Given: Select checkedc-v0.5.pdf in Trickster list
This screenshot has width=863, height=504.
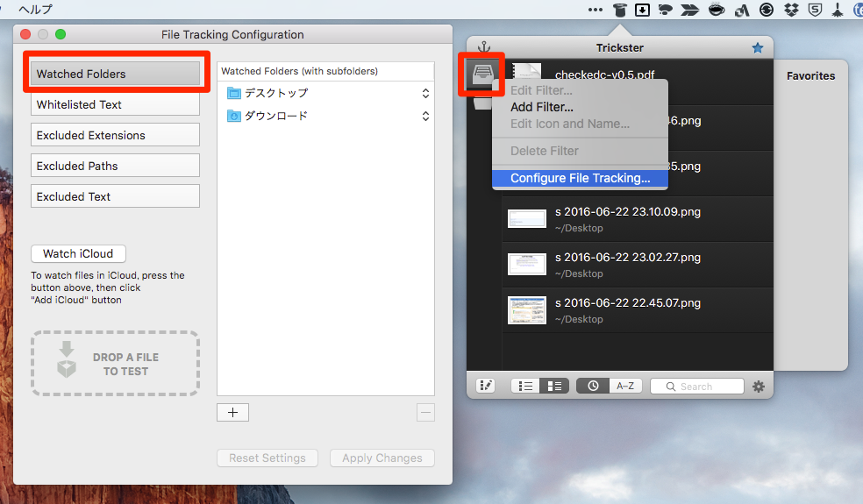Looking at the screenshot, I should coord(605,75).
